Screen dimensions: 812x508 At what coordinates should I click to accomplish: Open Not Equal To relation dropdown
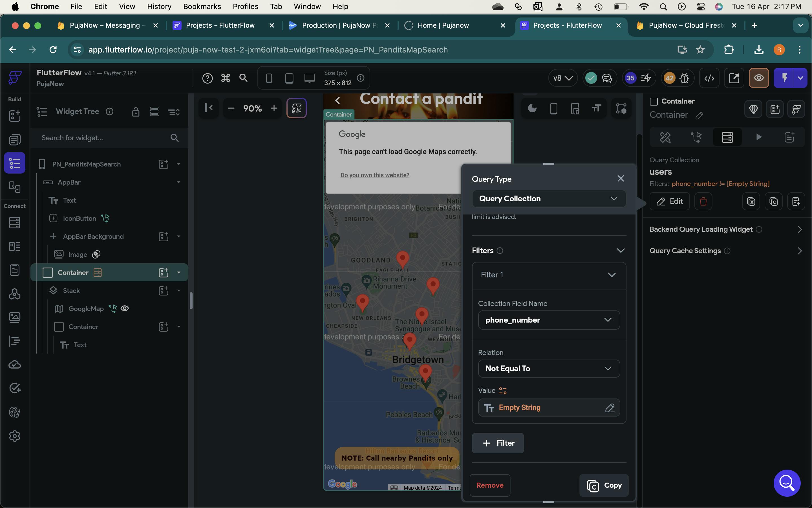tap(549, 369)
